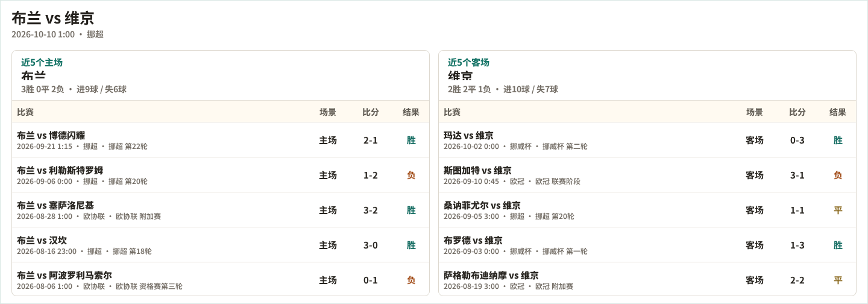The height and width of the screenshot is (304, 868).
Task: Click score 2-2 in 萨格勒布迪纳摩 row
Action: tap(797, 280)
